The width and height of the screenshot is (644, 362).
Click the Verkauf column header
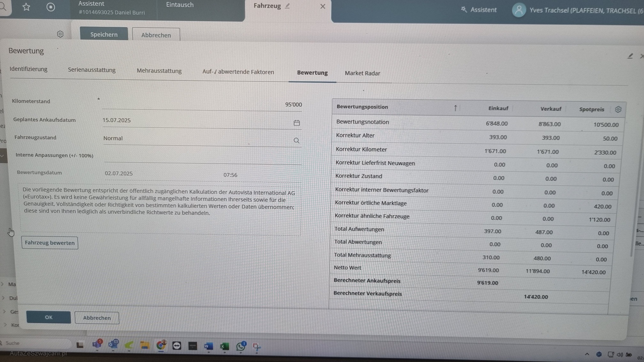click(551, 109)
